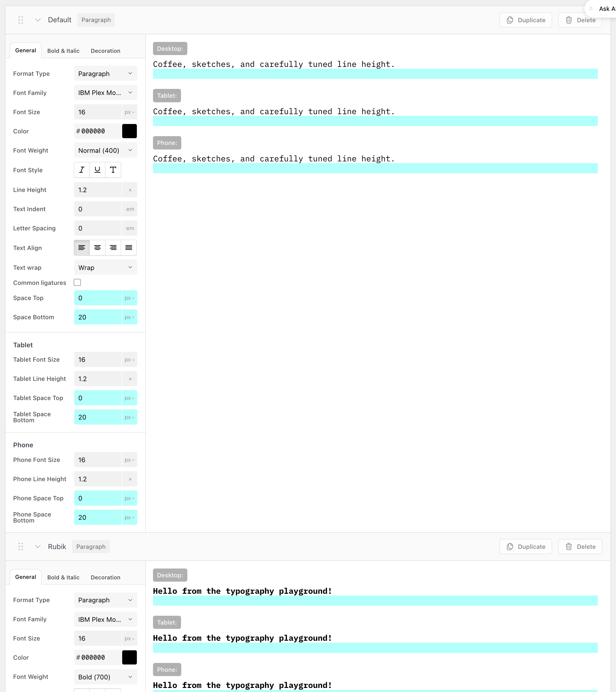The image size is (616, 692).
Task: Switch to Decoration tab in Default
Action: pos(106,51)
